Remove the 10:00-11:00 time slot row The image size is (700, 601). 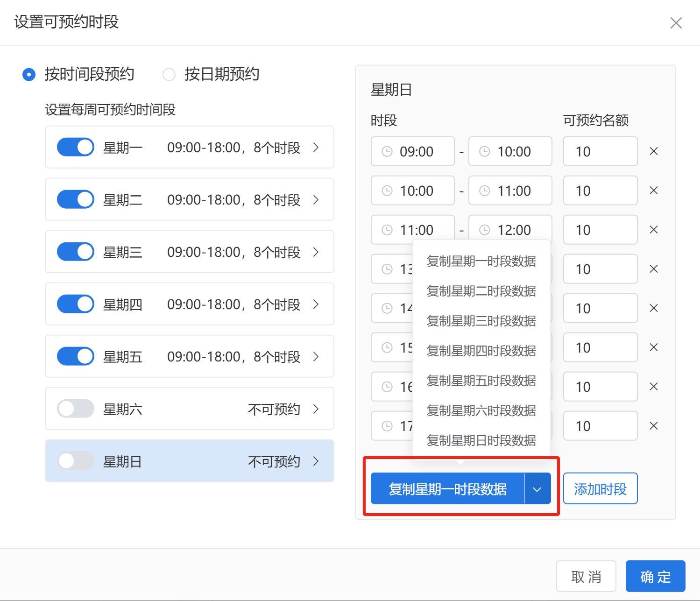point(654,191)
